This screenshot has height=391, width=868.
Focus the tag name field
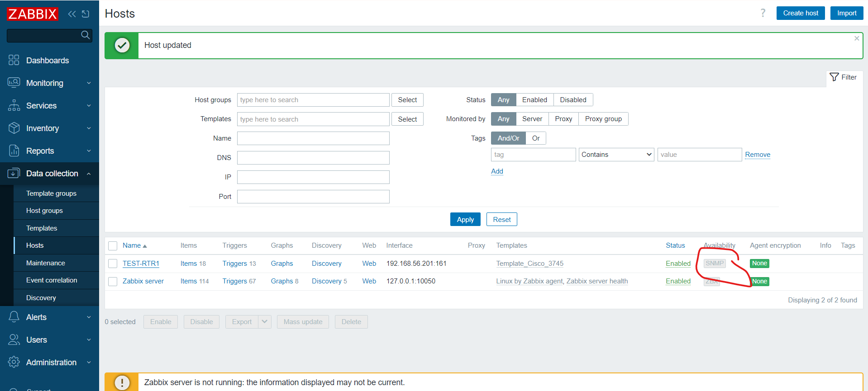click(534, 155)
